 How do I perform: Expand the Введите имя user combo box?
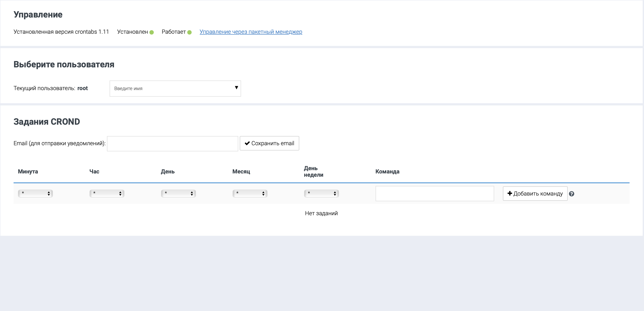[x=173, y=89]
